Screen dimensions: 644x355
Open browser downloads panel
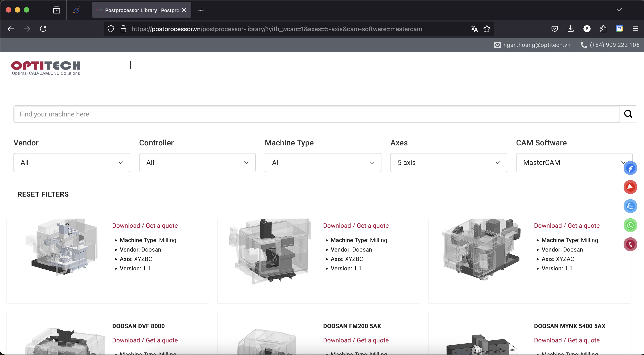(x=570, y=29)
